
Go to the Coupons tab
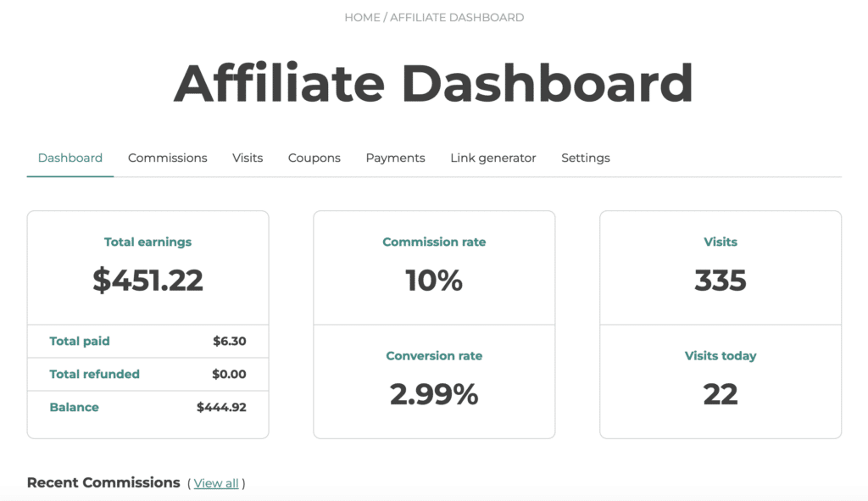pos(314,158)
